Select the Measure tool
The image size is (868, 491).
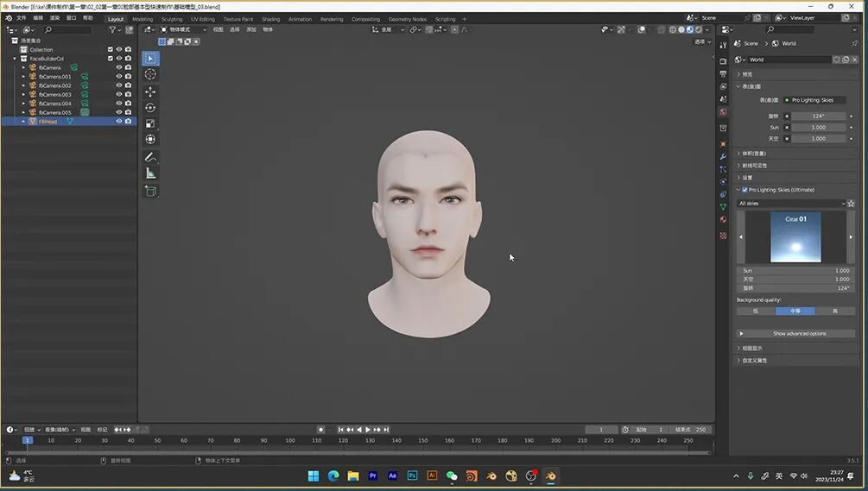coord(150,173)
